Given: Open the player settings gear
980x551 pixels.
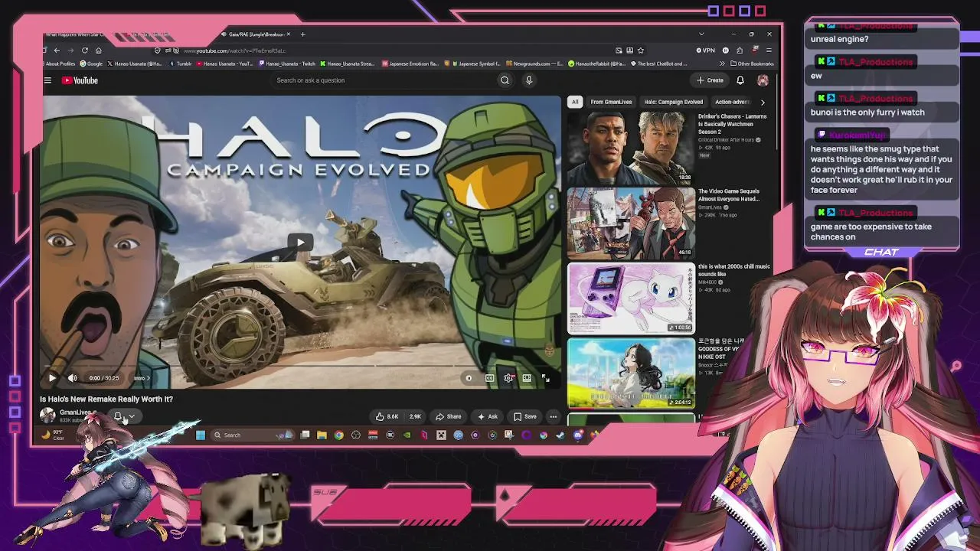Looking at the screenshot, I should [508, 378].
